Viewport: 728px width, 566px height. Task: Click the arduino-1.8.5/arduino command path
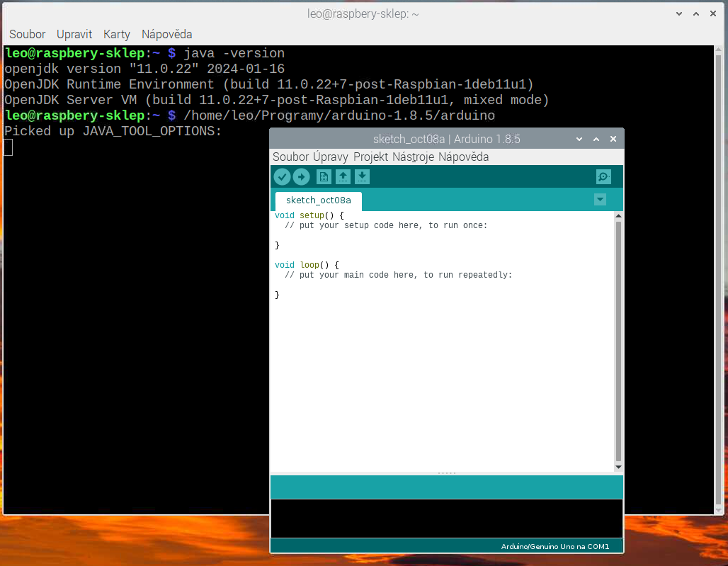tap(339, 115)
